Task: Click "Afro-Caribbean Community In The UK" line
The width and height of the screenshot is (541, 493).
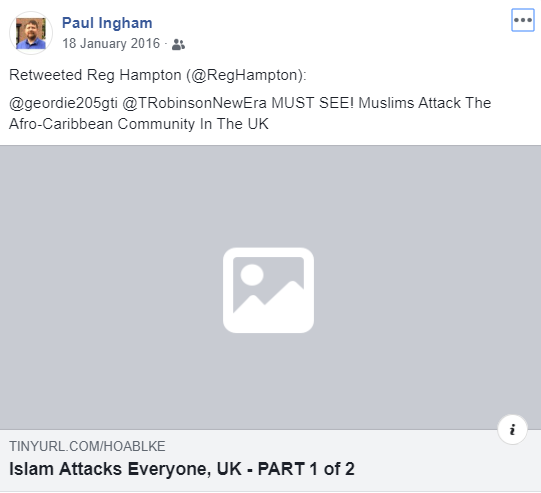Action: pos(139,124)
